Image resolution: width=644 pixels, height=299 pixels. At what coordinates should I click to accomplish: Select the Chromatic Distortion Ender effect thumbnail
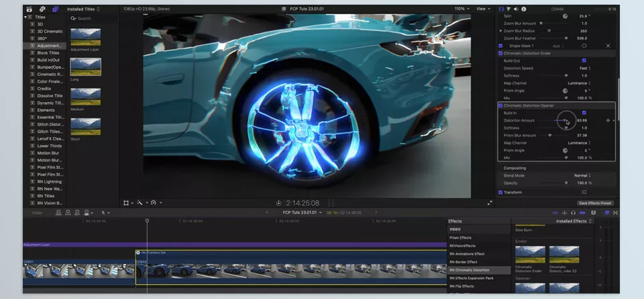[x=530, y=255]
